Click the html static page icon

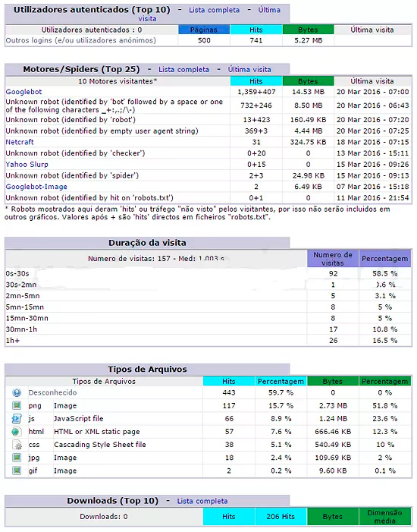coord(17,432)
